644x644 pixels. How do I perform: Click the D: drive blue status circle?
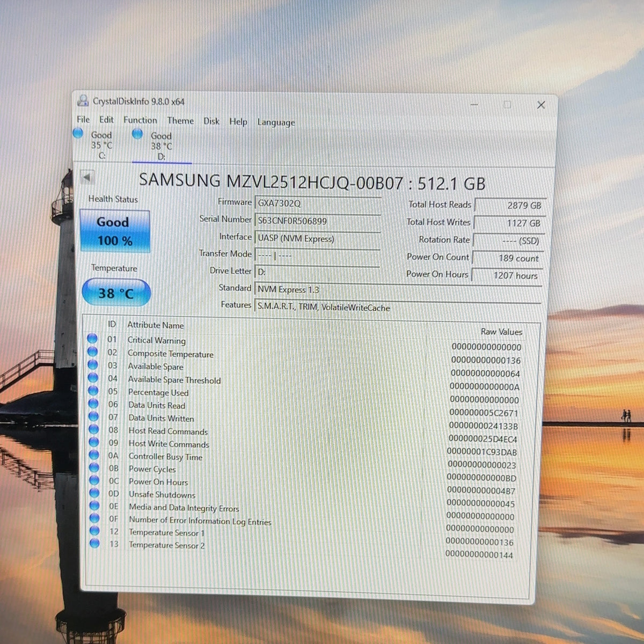[x=137, y=134]
